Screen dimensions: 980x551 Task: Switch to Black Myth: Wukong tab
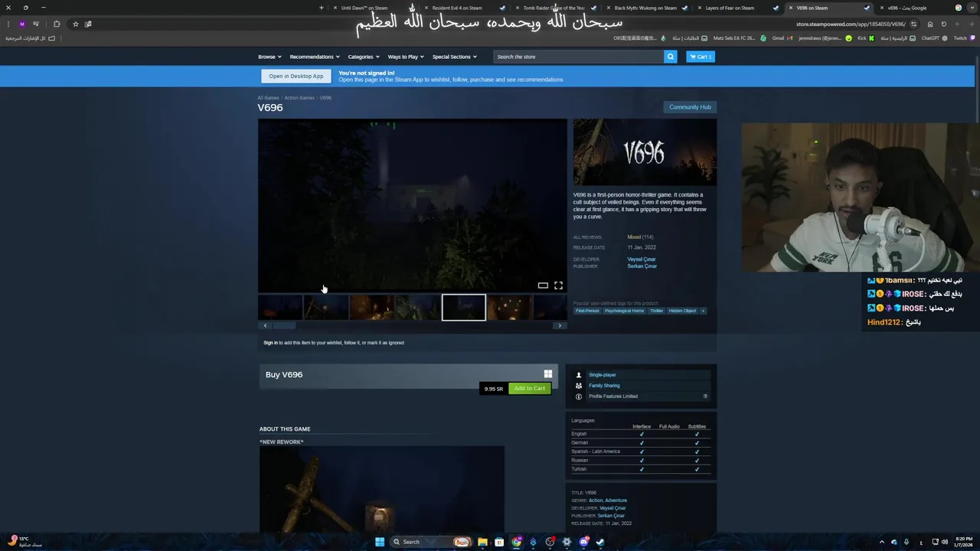coord(645,8)
